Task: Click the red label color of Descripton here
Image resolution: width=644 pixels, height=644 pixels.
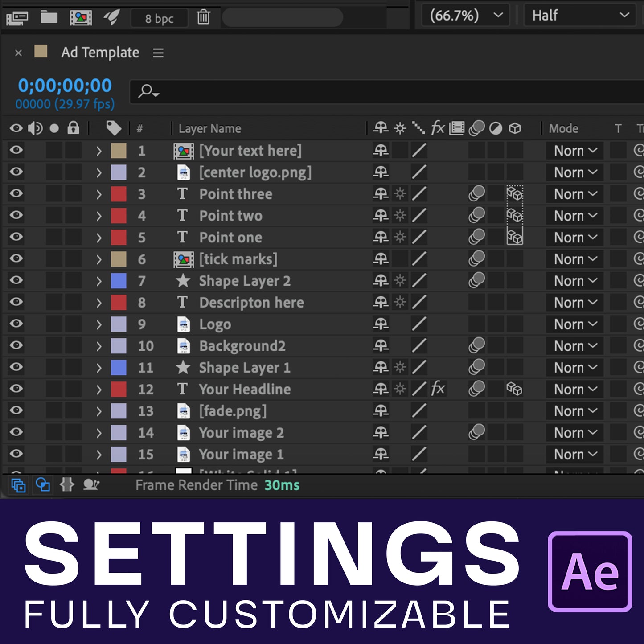Action: click(x=119, y=303)
